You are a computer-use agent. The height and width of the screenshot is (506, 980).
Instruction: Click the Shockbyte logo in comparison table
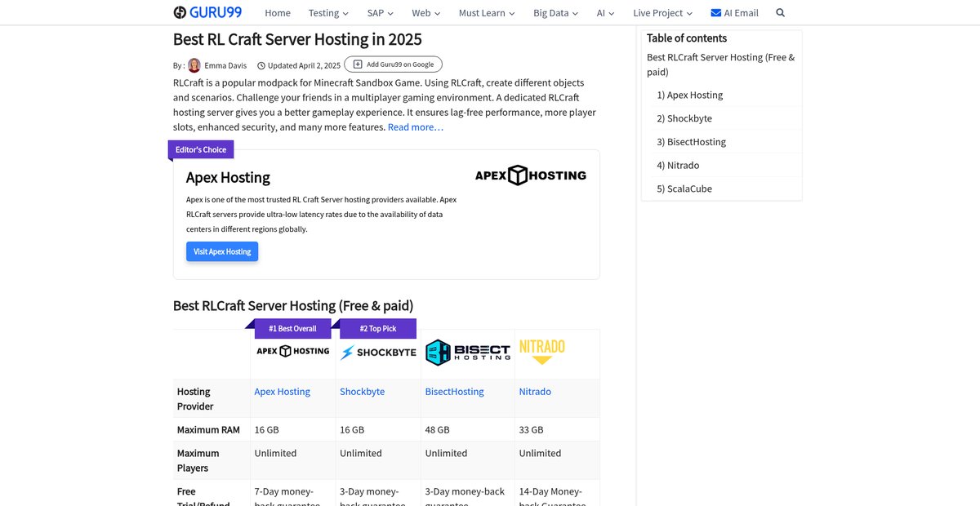coord(378,353)
